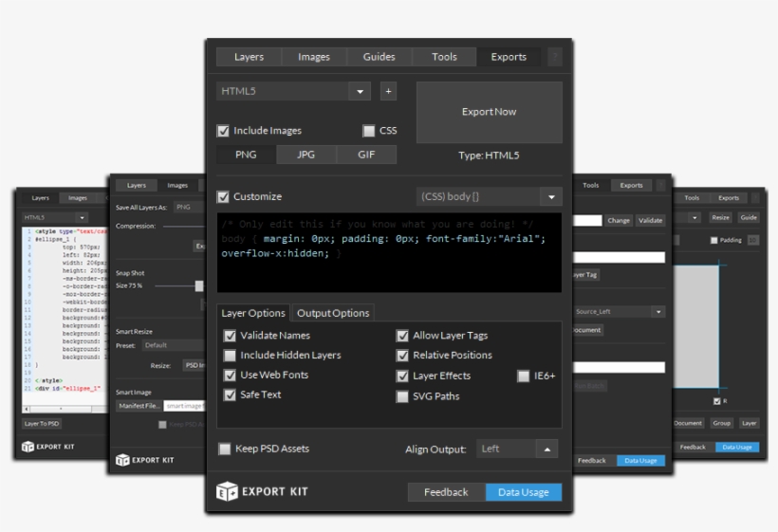Screen dimensions: 778x532
Task: Click Resize button in rightmost panel
Action: point(720,217)
